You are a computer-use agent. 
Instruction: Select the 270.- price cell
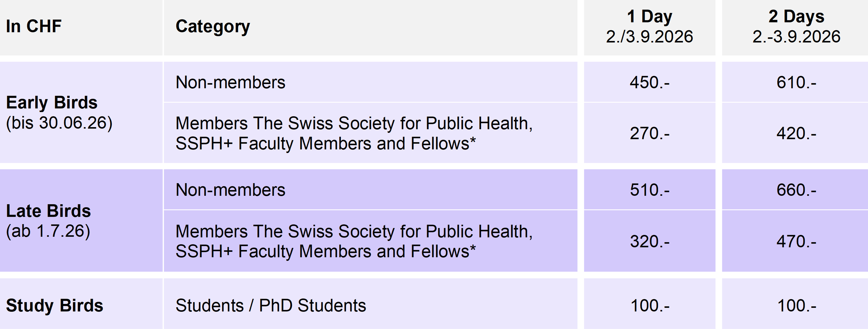pyautogui.click(x=649, y=133)
